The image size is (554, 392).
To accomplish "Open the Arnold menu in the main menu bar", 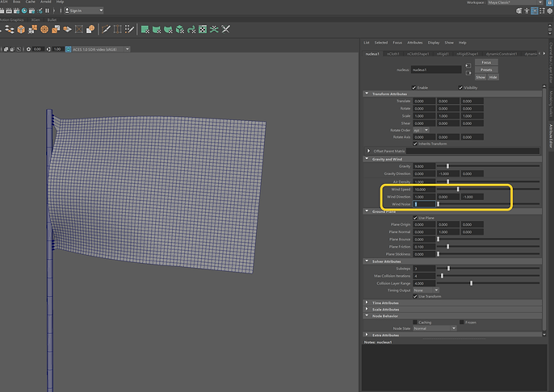I will click(45, 2).
